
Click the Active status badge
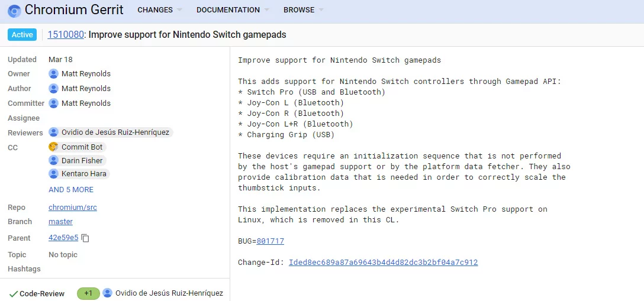click(22, 35)
